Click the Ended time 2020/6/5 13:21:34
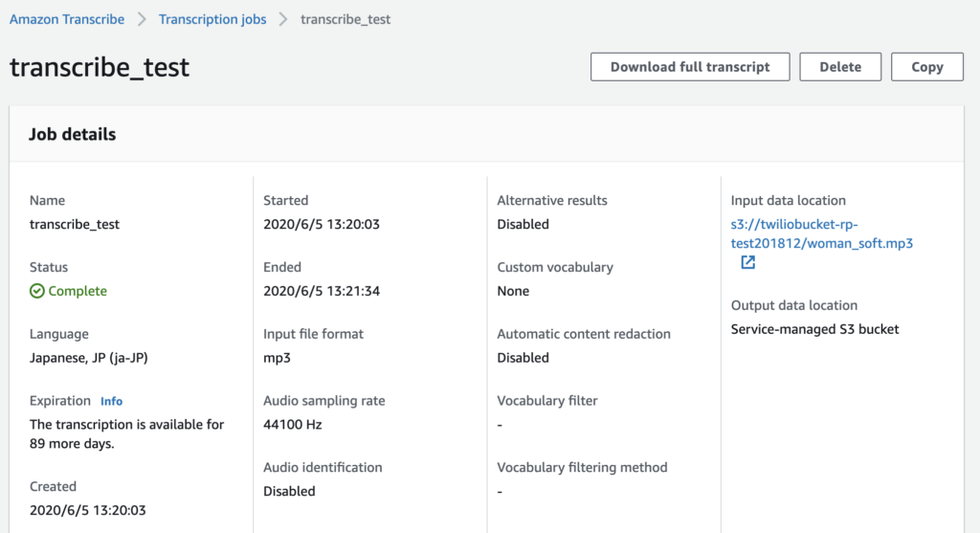This screenshot has height=533, width=980. point(322,291)
